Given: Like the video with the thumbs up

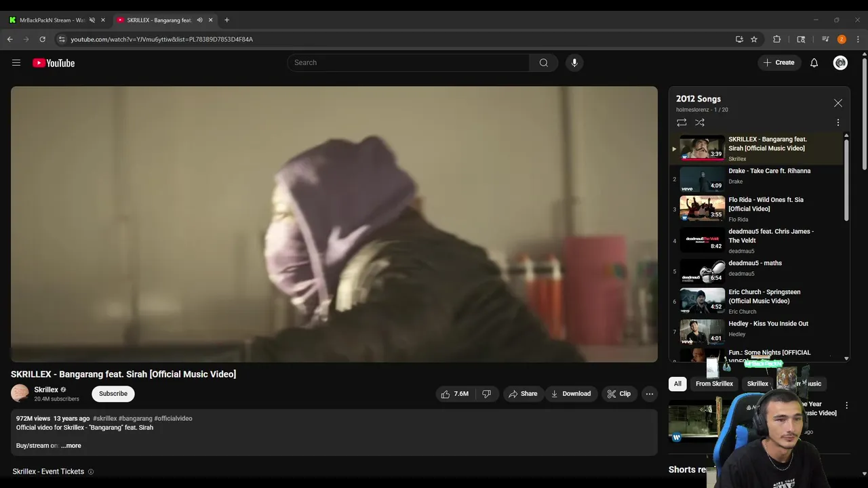Looking at the screenshot, I should pyautogui.click(x=455, y=394).
